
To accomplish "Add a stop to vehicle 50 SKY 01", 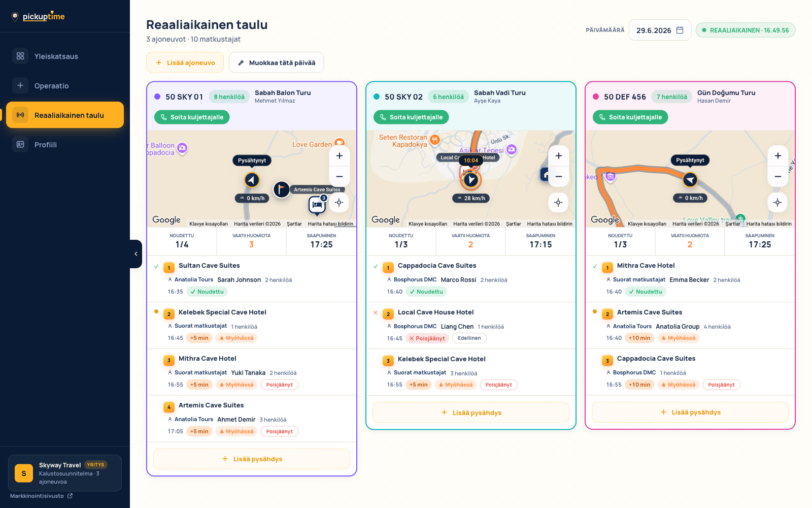I will 252,459.
